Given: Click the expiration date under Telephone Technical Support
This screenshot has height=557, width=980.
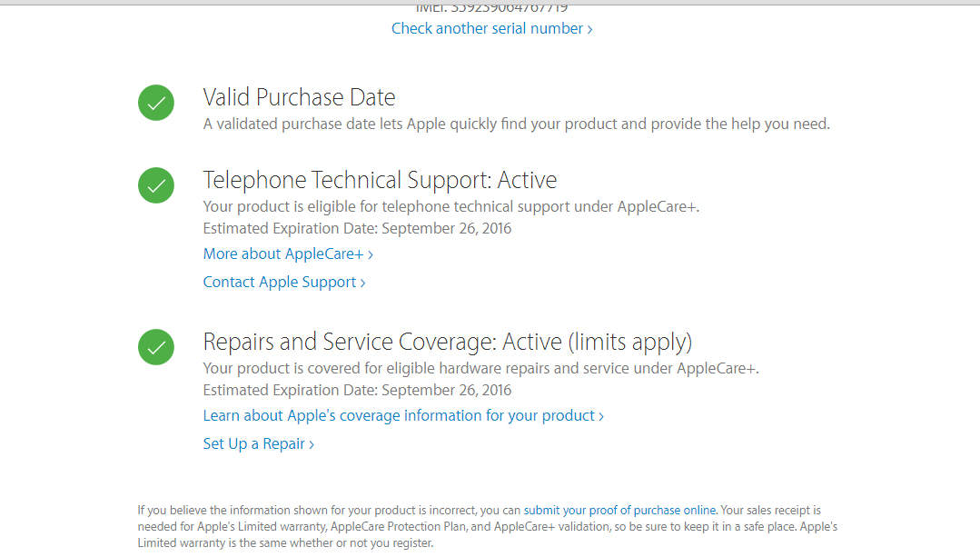Looking at the screenshot, I should click(x=358, y=228).
